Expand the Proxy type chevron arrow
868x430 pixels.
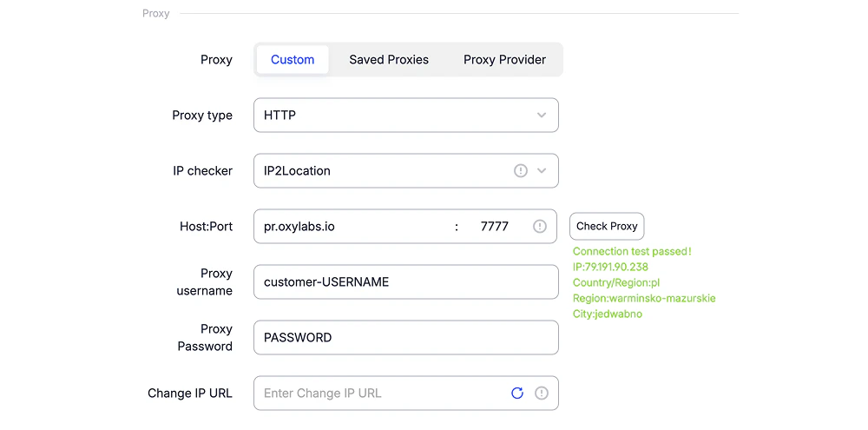[x=542, y=116]
